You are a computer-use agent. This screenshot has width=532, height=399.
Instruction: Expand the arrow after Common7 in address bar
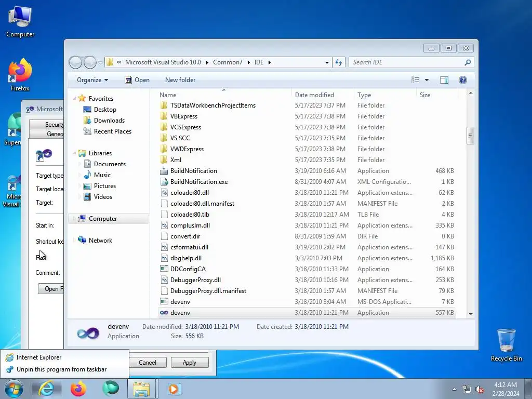click(x=248, y=62)
